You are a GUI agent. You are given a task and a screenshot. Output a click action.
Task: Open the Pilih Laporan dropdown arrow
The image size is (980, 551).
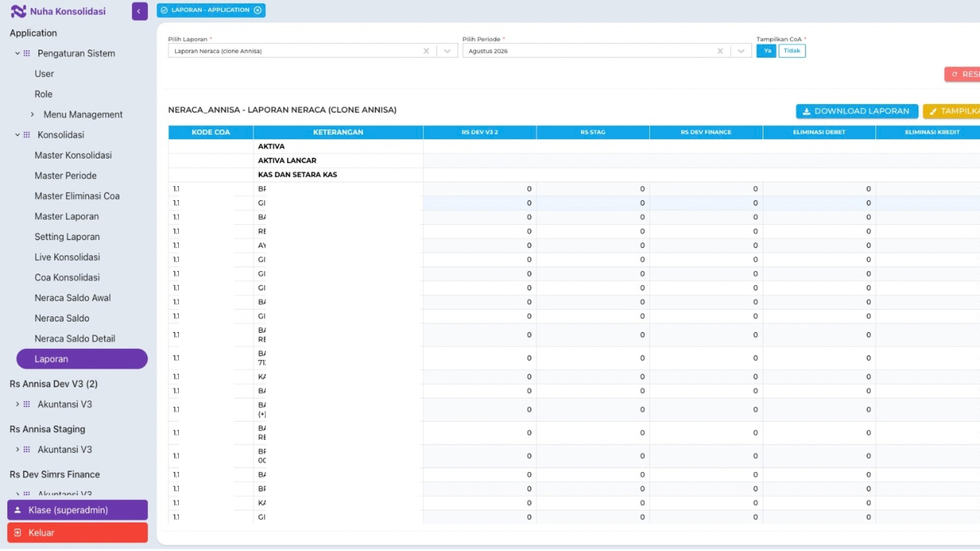coord(447,51)
